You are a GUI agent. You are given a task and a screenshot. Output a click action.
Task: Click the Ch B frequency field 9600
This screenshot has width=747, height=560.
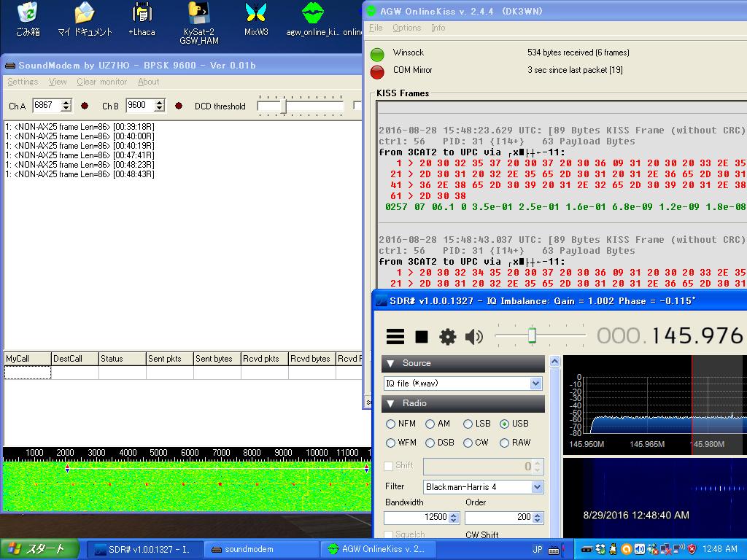point(141,105)
